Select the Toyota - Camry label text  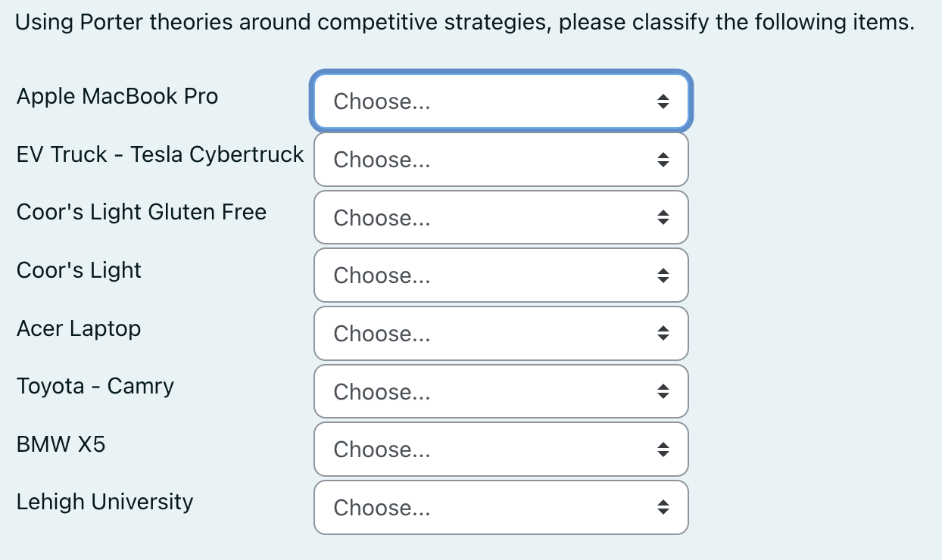click(x=95, y=386)
